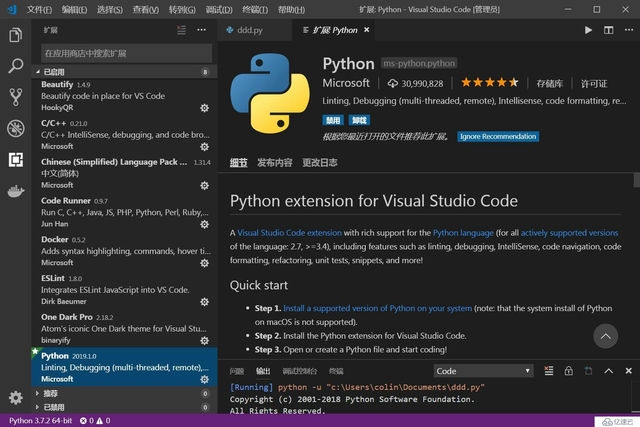Open the C/C++ extension gear menu
Image resolution: width=640 pixels, height=427 pixels.
tap(204, 147)
